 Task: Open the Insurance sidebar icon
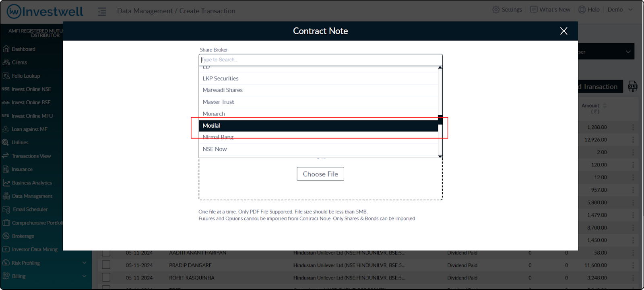click(6, 169)
